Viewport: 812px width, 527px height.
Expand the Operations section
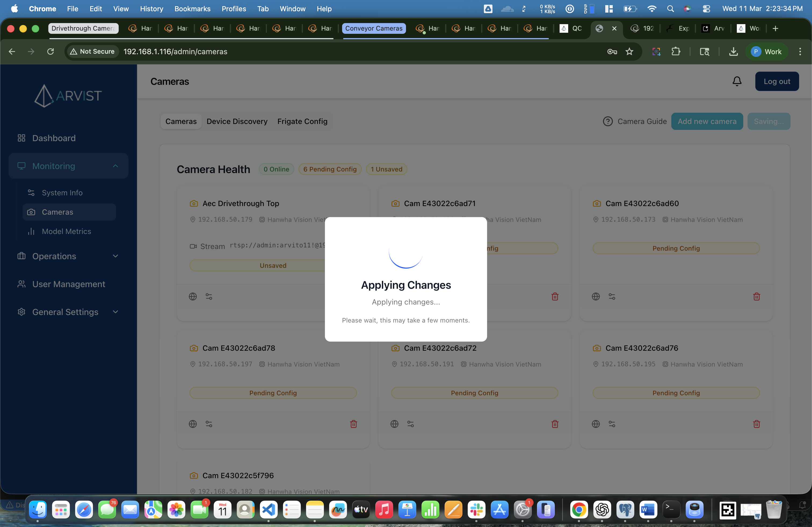pyautogui.click(x=115, y=256)
